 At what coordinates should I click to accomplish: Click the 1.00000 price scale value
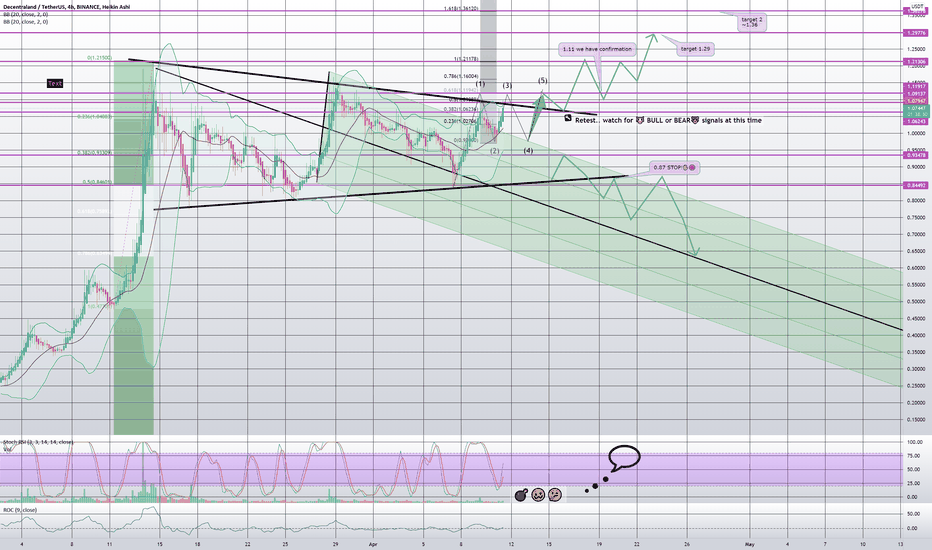916,133
